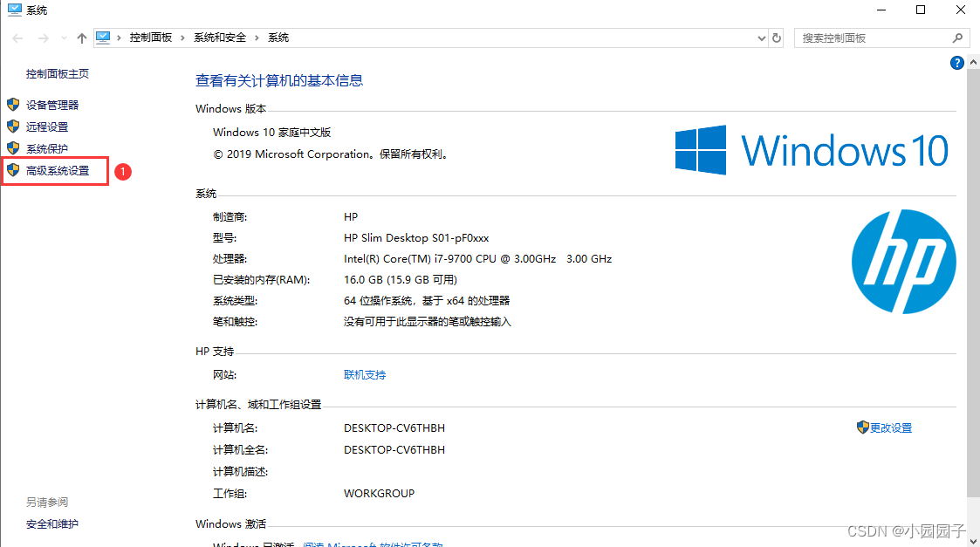Click the 没有可用于此显示器的笔或触控输入 text
Image resolution: width=980 pixels, height=547 pixels.
coord(428,321)
